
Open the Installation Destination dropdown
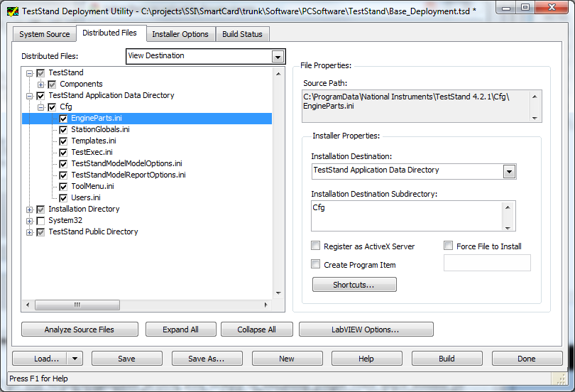click(509, 172)
